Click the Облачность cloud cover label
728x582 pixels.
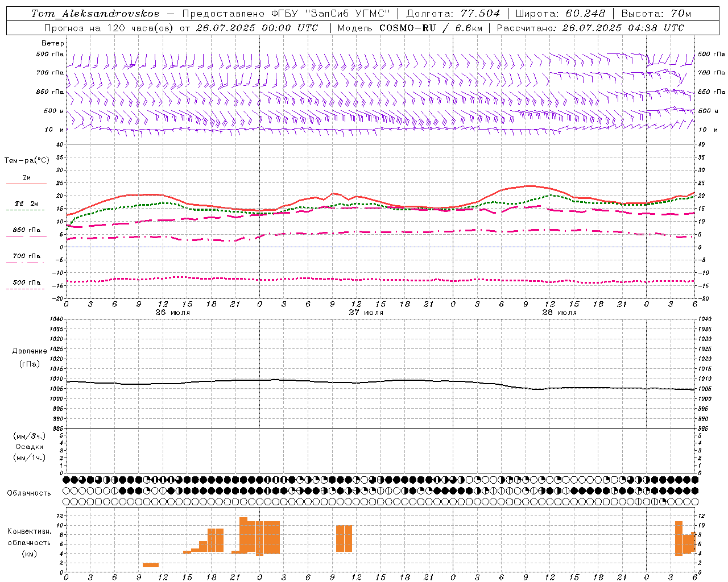29,493
